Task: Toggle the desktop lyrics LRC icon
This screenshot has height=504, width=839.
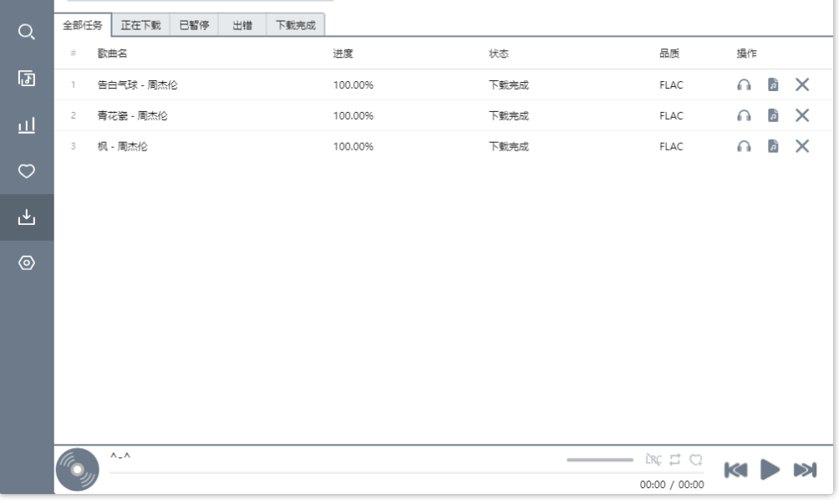Action: [x=653, y=460]
